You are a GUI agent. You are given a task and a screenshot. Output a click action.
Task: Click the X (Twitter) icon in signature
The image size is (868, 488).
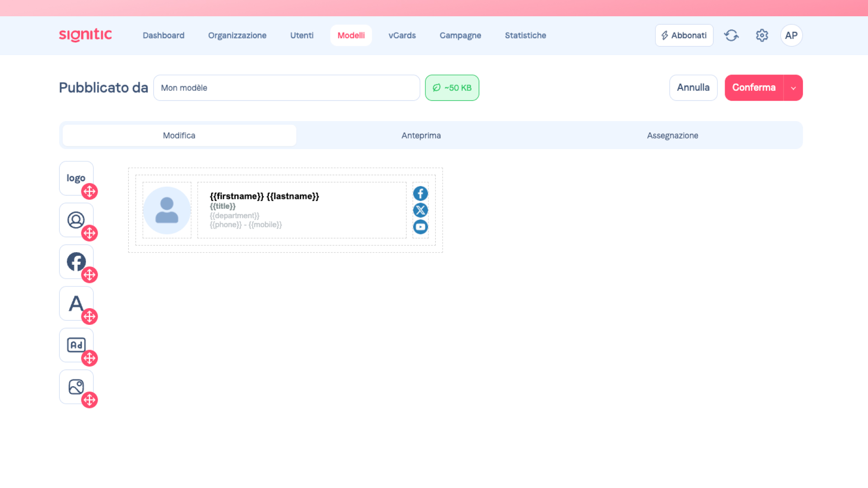coord(420,210)
